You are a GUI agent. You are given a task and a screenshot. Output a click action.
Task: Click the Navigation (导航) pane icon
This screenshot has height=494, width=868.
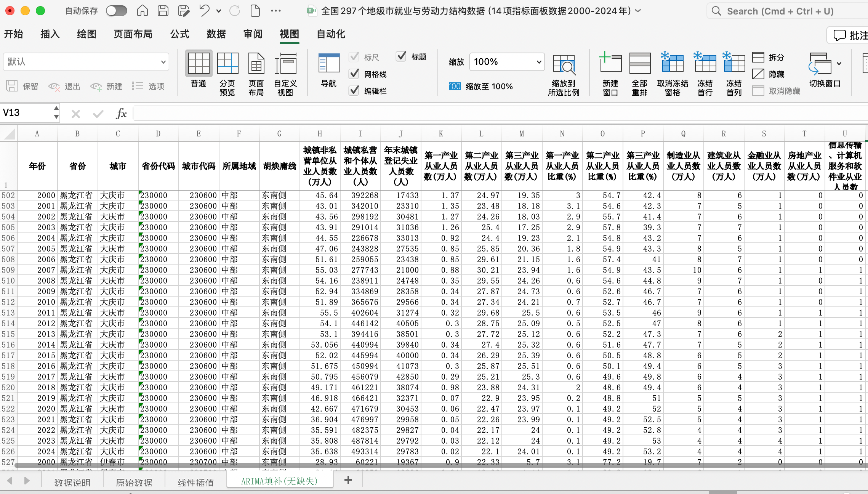pyautogui.click(x=329, y=64)
